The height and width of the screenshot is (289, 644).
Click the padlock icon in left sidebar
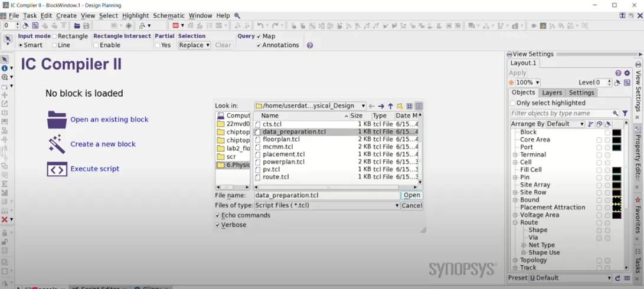(5, 233)
